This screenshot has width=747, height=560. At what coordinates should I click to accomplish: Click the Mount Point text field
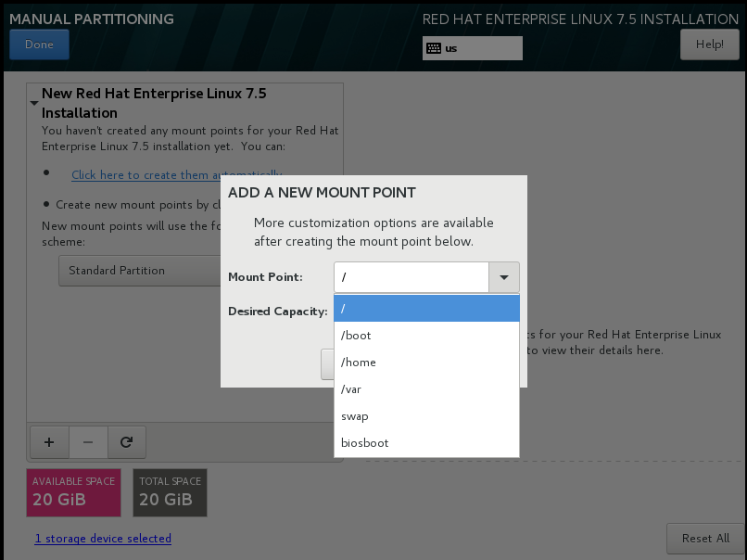tap(411, 277)
